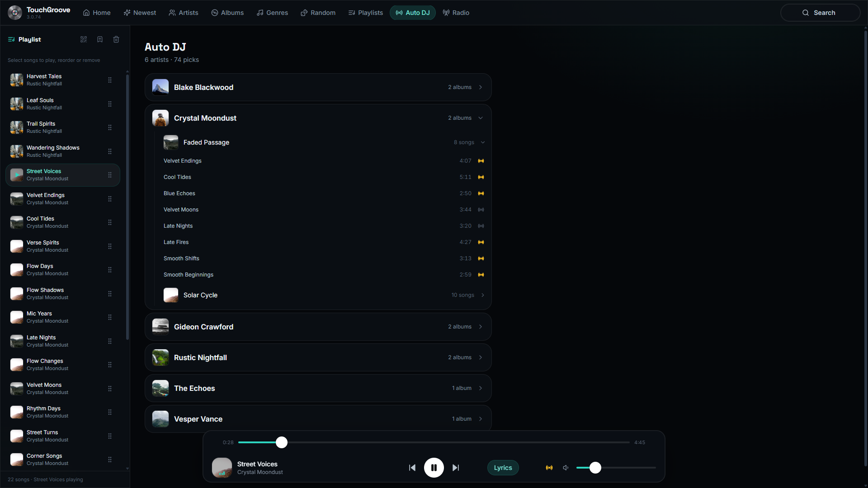Click the Street Voices cover in player bar
The image size is (868, 488).
[222, 468]
